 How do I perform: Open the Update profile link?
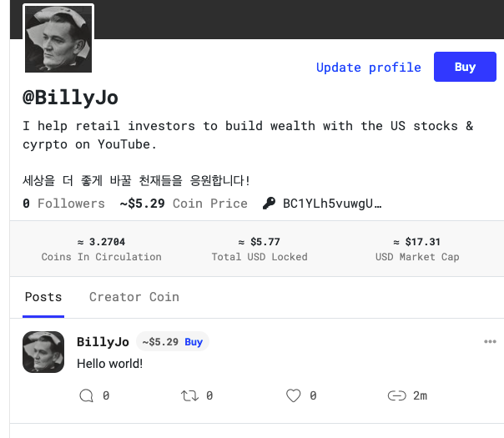[x=369, y=68]
